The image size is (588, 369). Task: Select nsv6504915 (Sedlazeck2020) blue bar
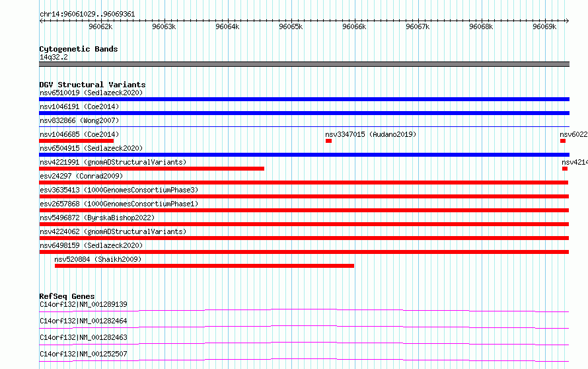click(304, 155)
